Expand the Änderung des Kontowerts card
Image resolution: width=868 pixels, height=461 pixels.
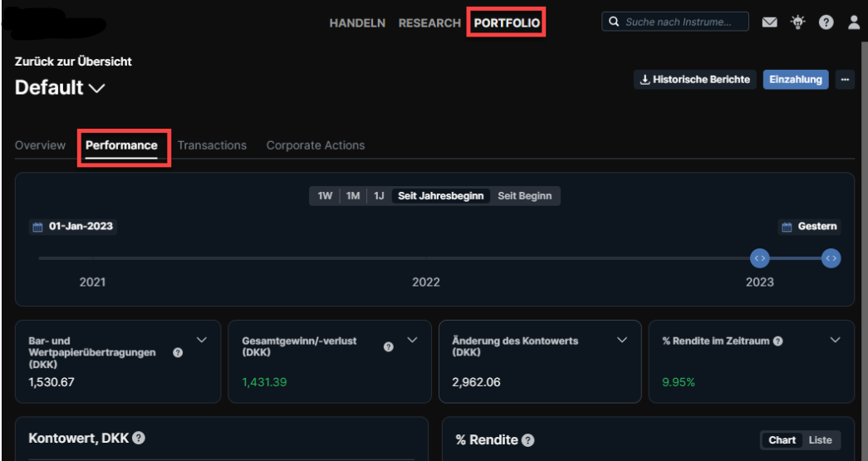[x=622, y=340]
